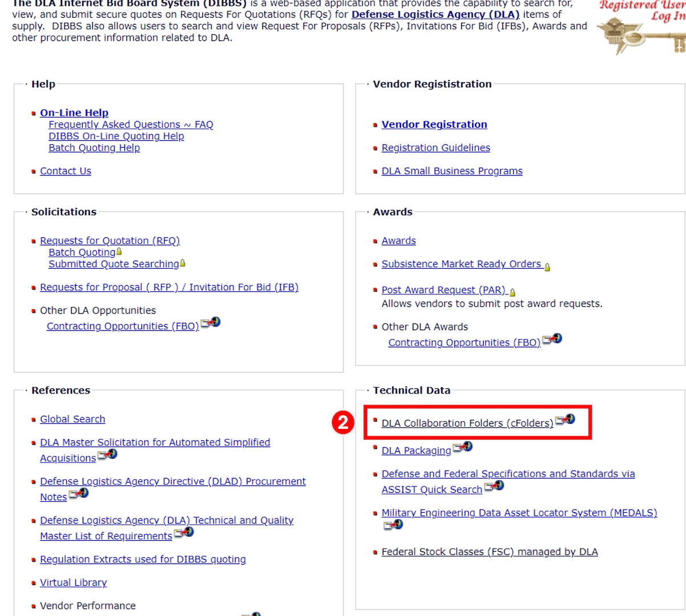This screenshot has width=686, height=616.
Task: Open Requests for Quotation (RFQ)
Action: coord(110,241)
